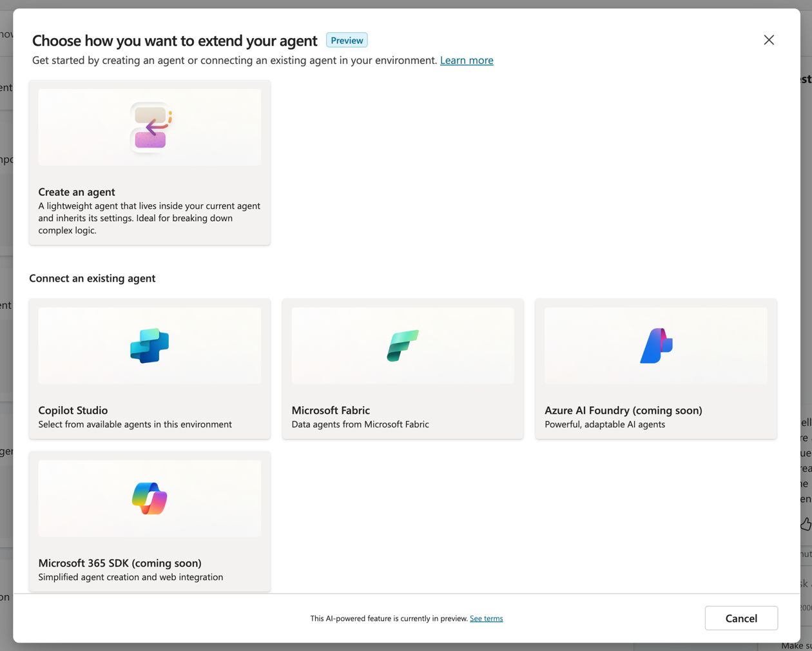Open the Learn more link
The image size is (812, 651).
[x=467, y=60]
